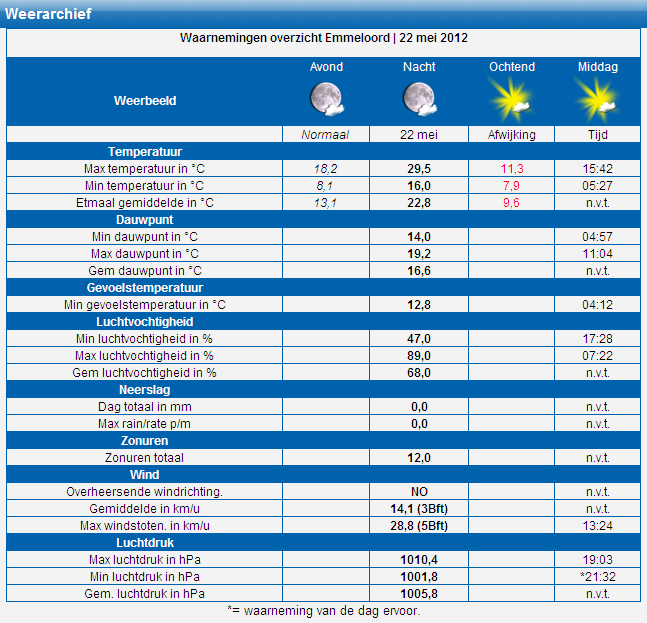
Task: Click the Gevoelstemperatuur section header
Action: (x=145, y=288)
